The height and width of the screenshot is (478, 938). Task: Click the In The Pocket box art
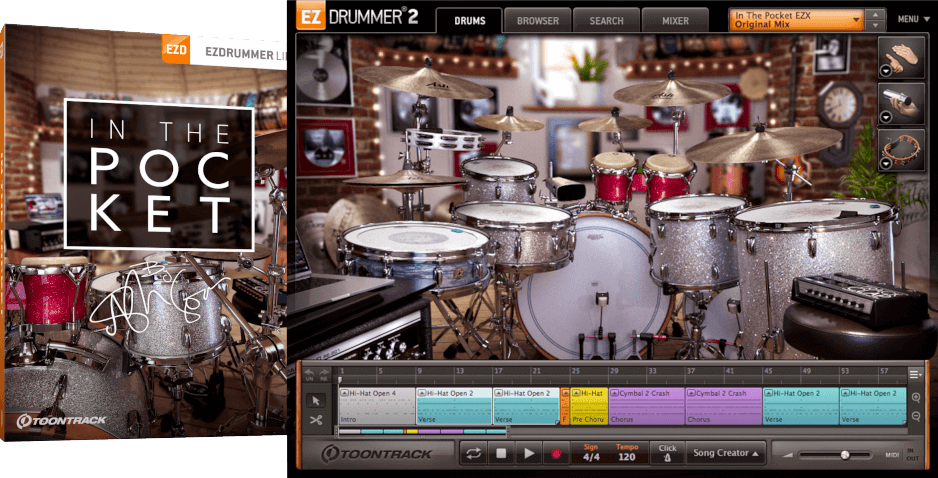(144, 232)
